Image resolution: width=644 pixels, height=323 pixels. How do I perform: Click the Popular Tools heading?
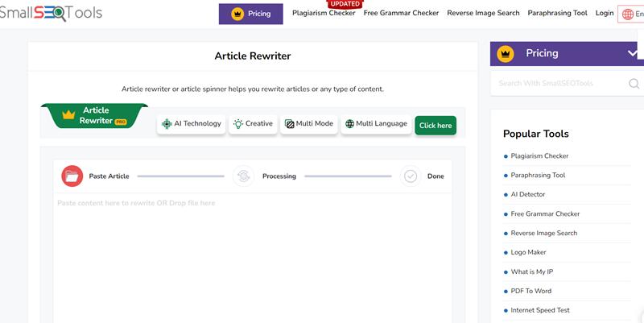click(x=536, y=134)
